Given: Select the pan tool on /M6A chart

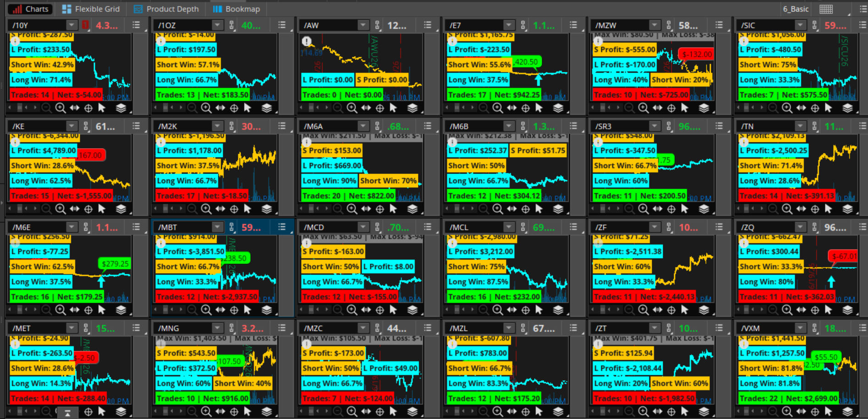Looking at the screenshot, I should coord(366,209).
